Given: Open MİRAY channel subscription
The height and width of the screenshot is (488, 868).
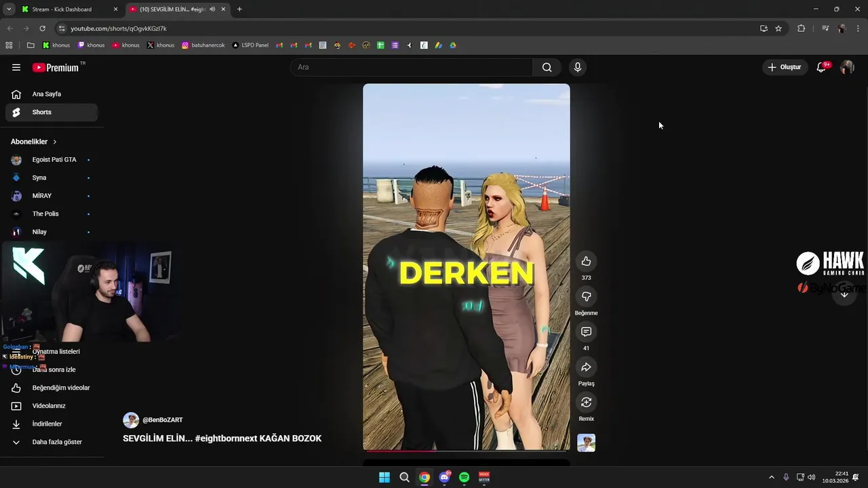Looking at the screenshot, I should 52,196.
